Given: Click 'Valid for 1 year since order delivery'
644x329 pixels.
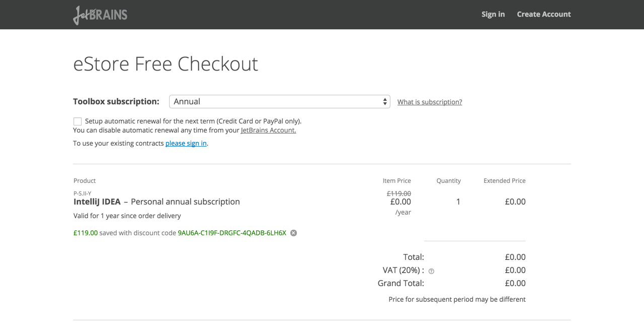Looking at the screenshot, I should click(127, 216).
